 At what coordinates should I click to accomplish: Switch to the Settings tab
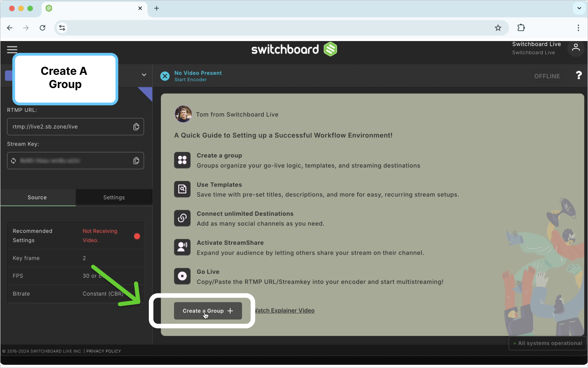(114, 197)
